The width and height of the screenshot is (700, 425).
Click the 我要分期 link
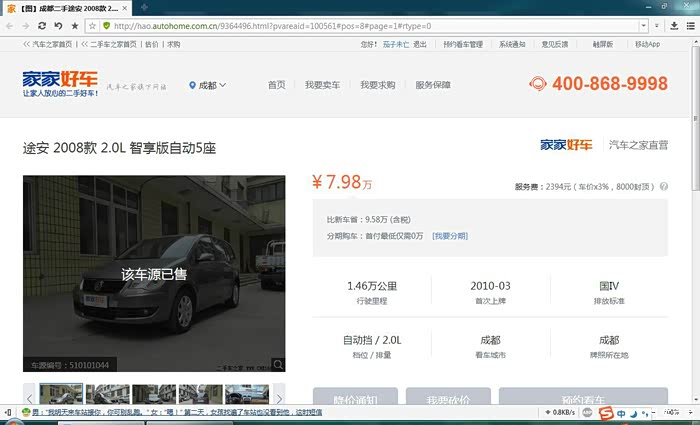tap(450, 235)
